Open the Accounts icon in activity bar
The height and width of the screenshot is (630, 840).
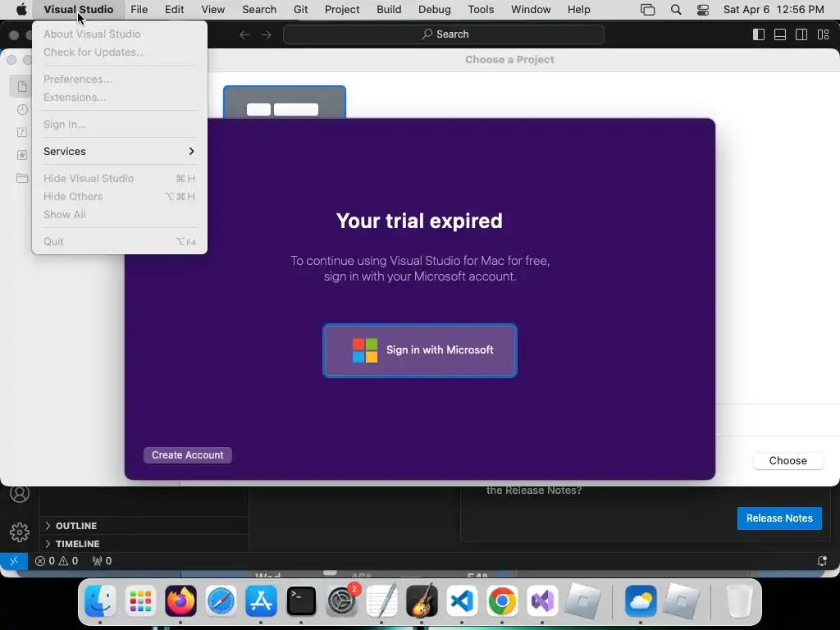click(x=20, y=493)
